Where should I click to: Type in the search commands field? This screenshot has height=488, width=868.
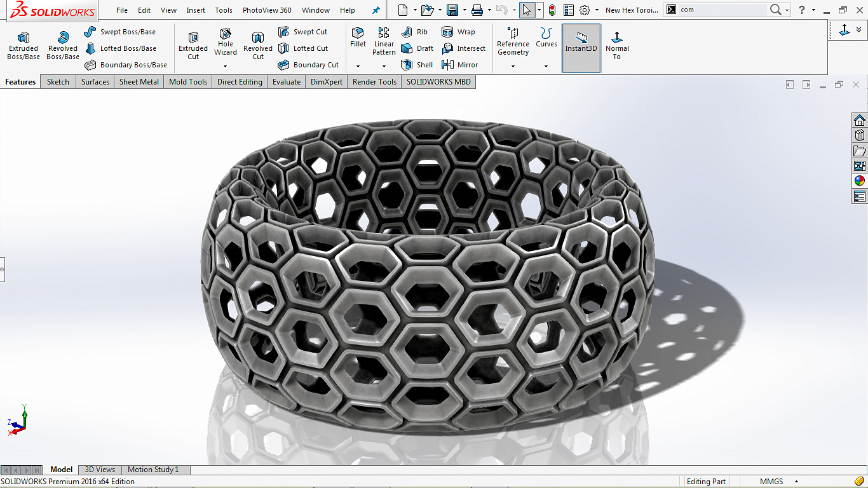[724, 10]
